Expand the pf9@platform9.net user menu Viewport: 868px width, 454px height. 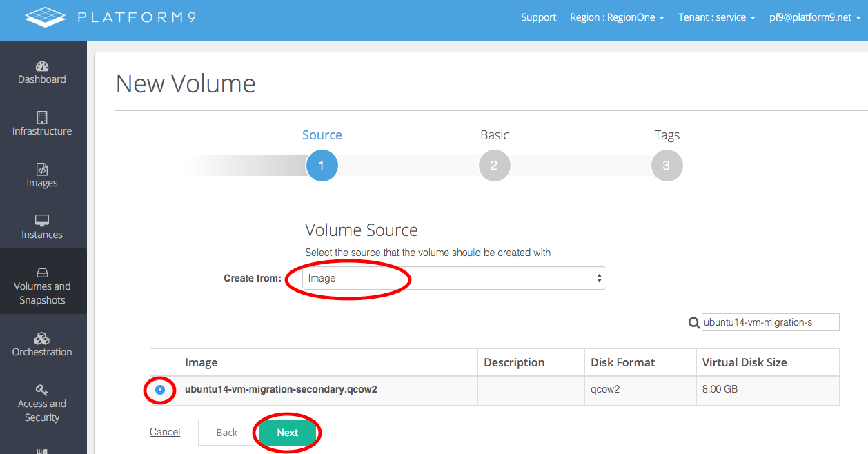point(814,17)
